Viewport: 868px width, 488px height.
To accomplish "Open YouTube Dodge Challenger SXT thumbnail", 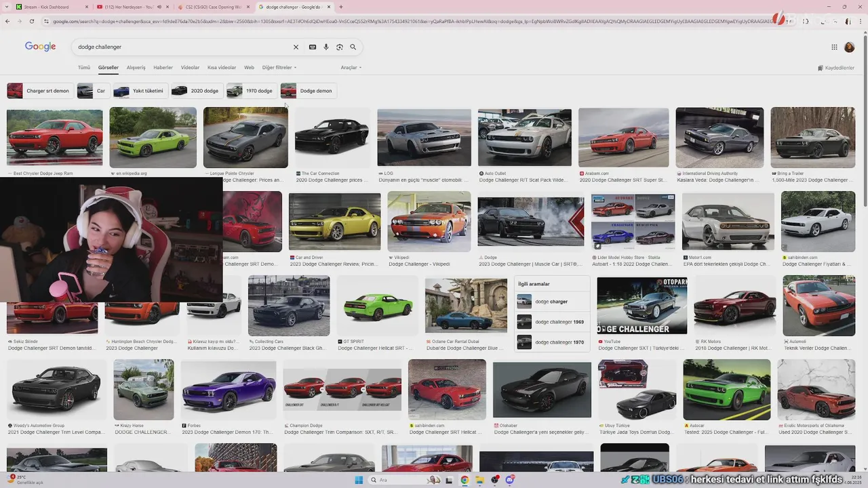I will [x=642, y=306].
